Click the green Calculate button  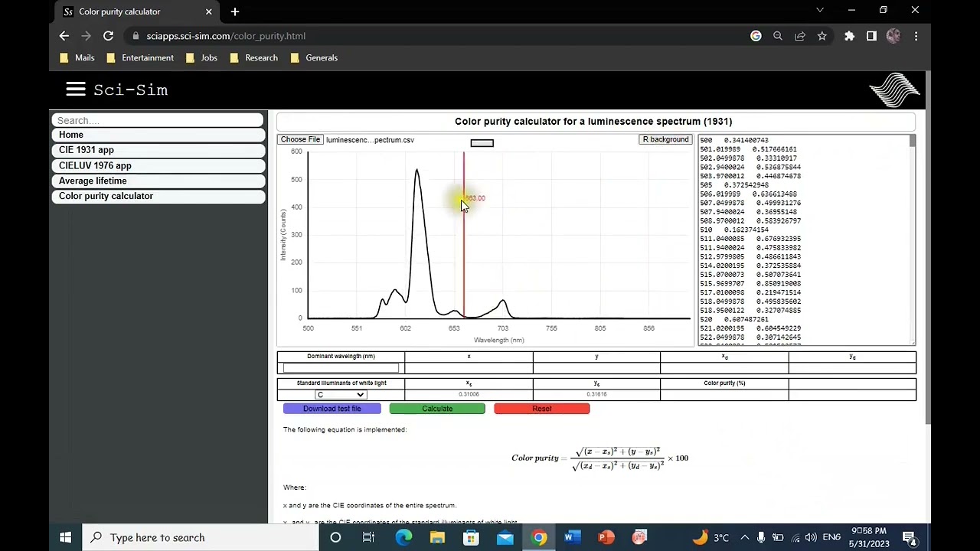[x=437, y=409]
